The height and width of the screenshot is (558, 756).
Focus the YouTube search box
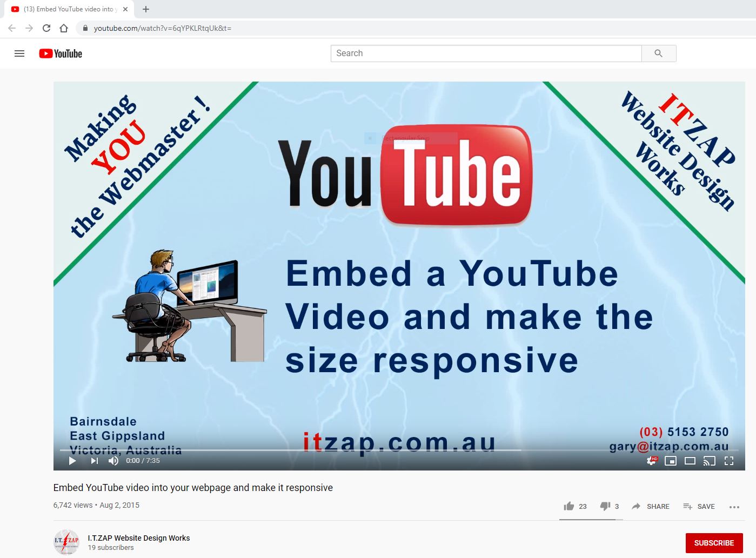coord(486,53)
